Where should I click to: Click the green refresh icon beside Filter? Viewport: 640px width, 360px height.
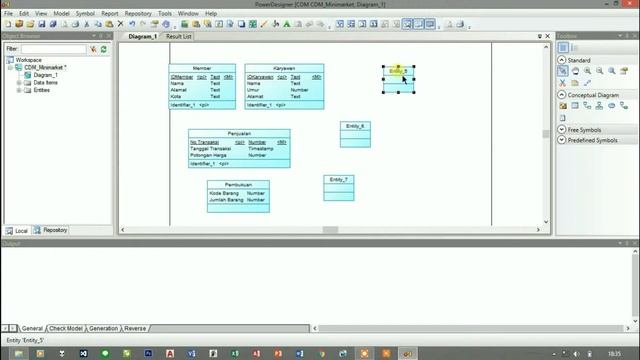(104, 49)
